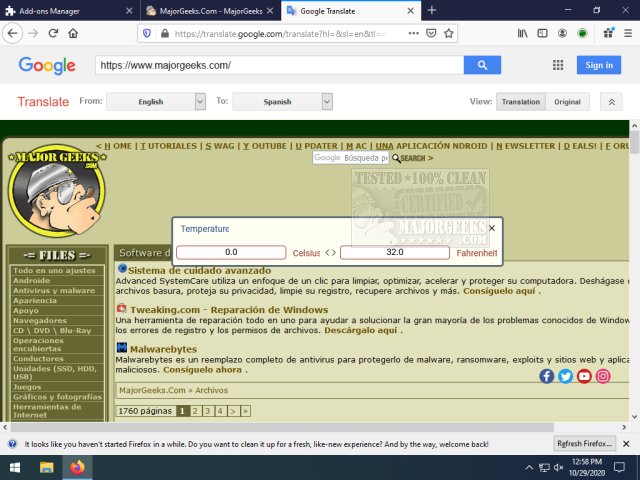Screen dimensions: 640x480
Task: Switch view to Translation
Action: point(520,102)
